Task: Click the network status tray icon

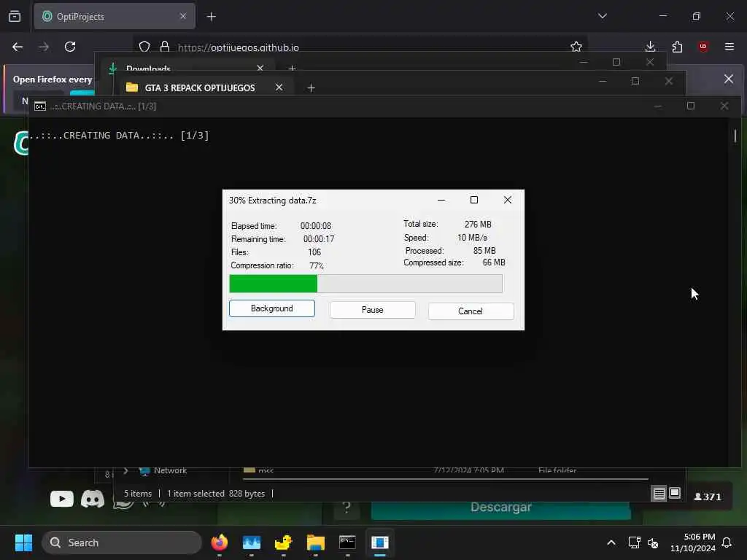Action: click(x=634, y=542)
